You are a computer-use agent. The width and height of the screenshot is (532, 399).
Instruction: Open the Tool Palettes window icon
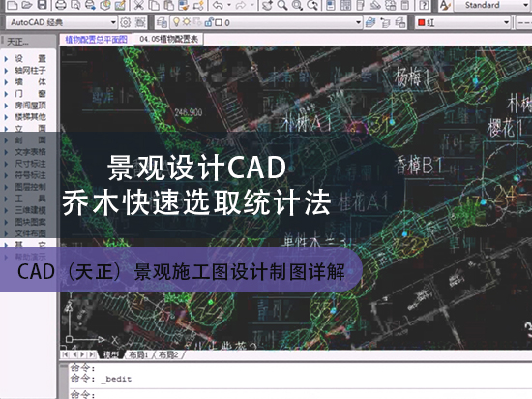click(x=361, y=5)
